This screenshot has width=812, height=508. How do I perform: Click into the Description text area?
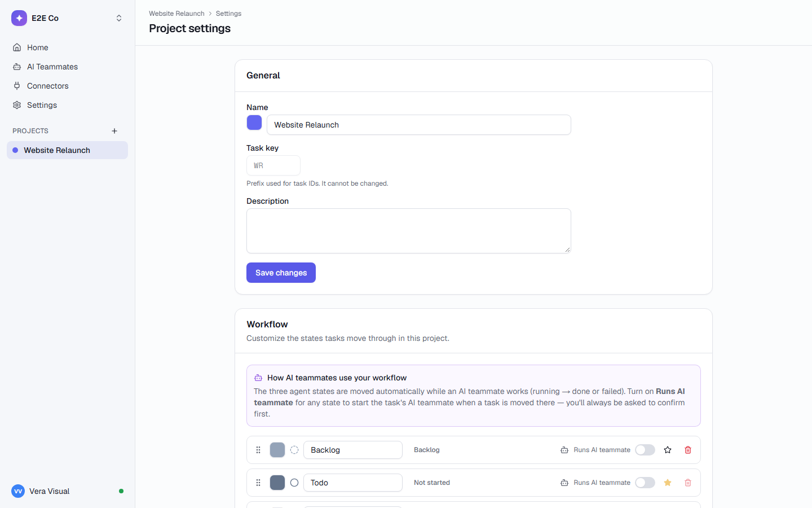coord(409,231)
